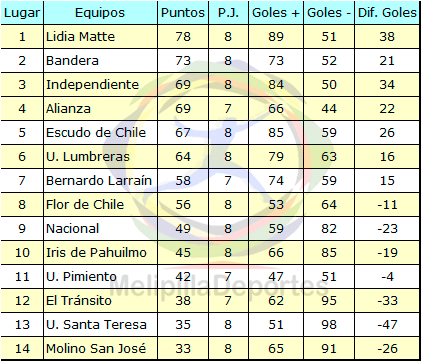Click the Equipos column header
The width and height of the screenshot is (421, 361).
pos(100,13)
